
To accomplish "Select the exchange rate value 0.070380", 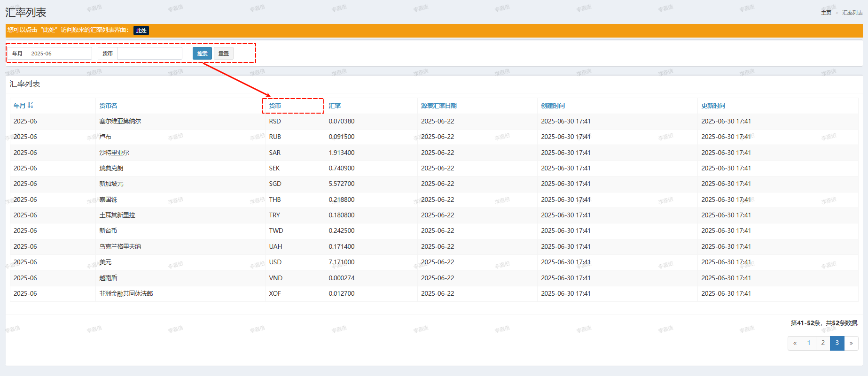I will click(x=342, y=121).
